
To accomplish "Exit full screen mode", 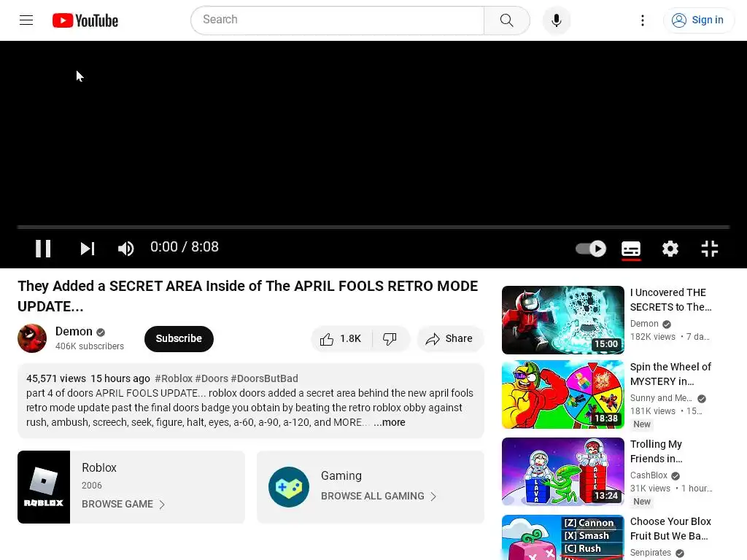I will coord(709,248).
